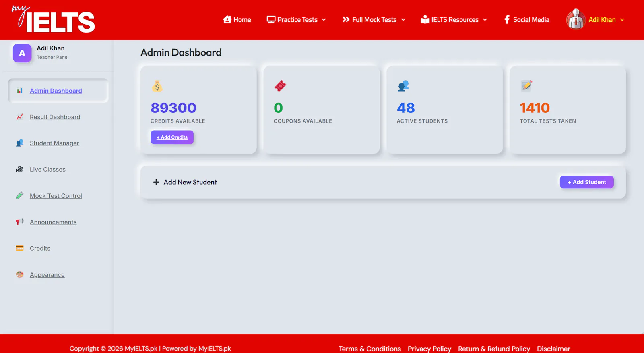Click the Mock Test Control test tube icon

tap(19, 195)
